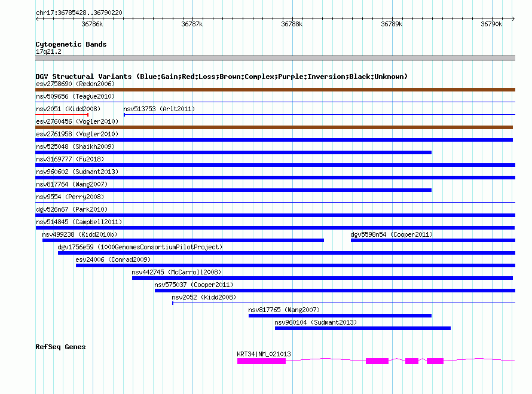
Task: Click the right arrow of the ruler
Action: tap(513, 19)
